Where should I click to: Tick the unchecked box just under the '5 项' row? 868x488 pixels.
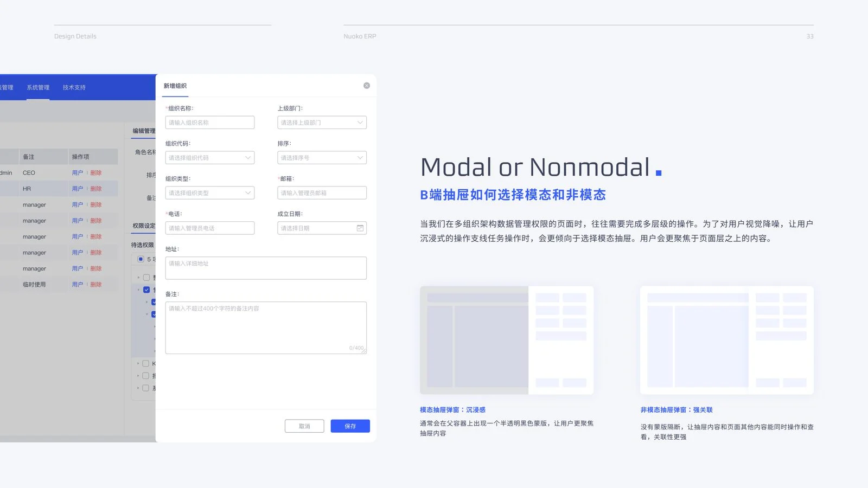tap(146, 277)
